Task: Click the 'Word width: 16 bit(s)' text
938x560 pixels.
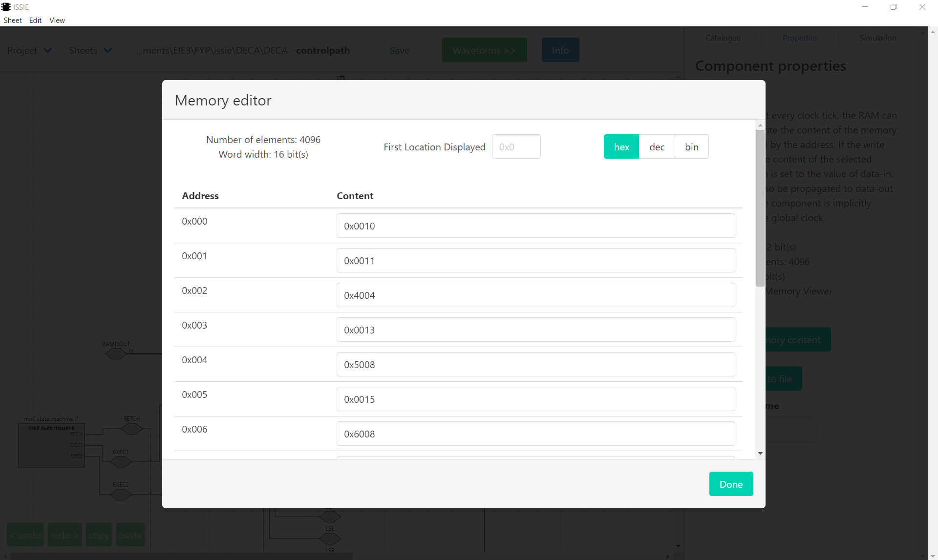Action: (x=263, y=154)
